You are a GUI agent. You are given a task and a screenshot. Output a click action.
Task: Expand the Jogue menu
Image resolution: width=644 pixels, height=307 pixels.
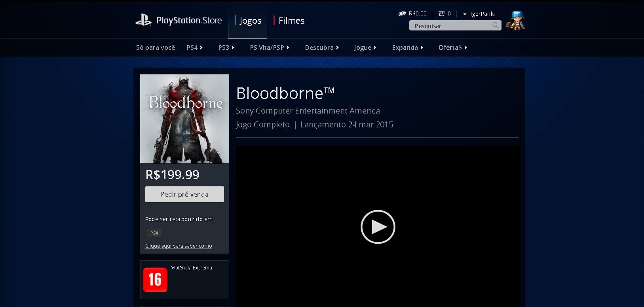365,47
